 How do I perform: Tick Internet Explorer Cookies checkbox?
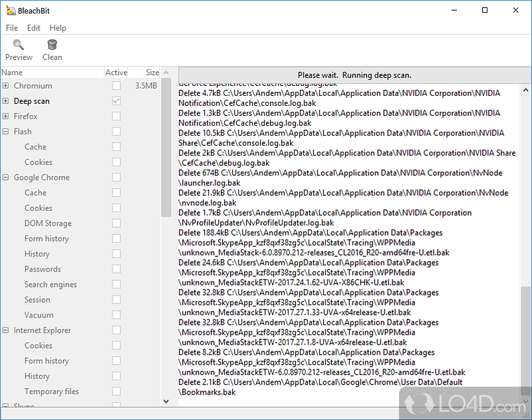pos(116,345)
